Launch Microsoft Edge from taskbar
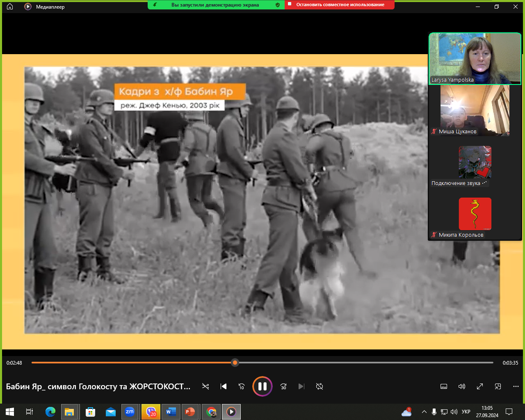Screen dimensions: 525x420 click(50, 412)
